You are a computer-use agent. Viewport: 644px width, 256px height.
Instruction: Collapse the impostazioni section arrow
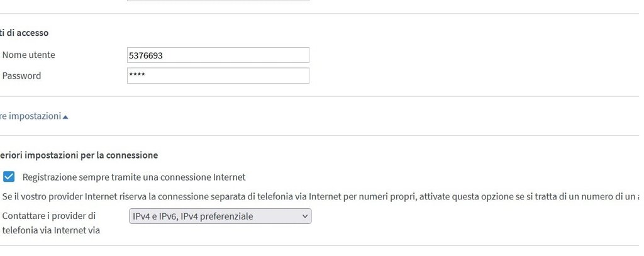point(65,117)
